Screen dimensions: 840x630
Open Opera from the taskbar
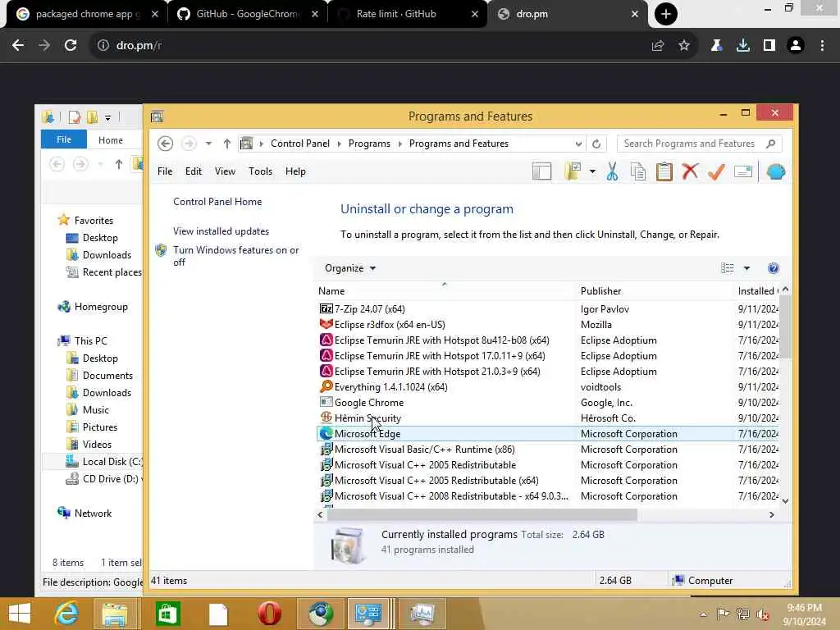point(269,614)
